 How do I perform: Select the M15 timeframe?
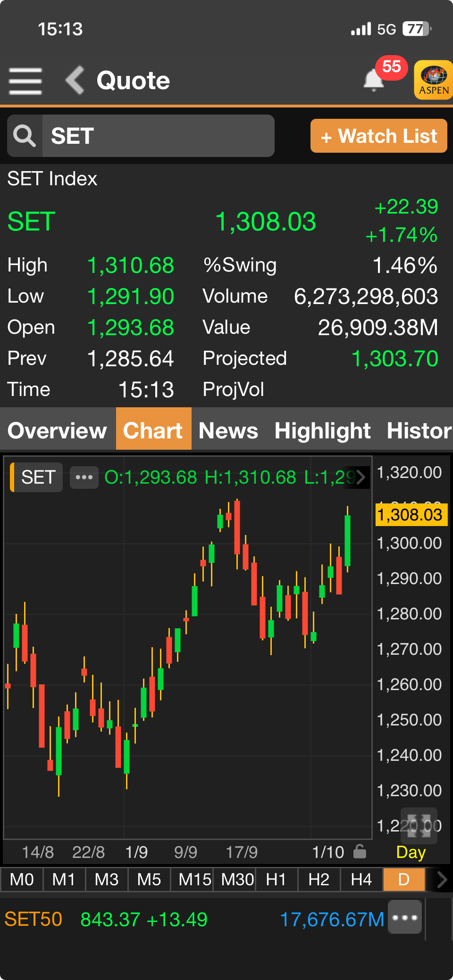point(194,880)
